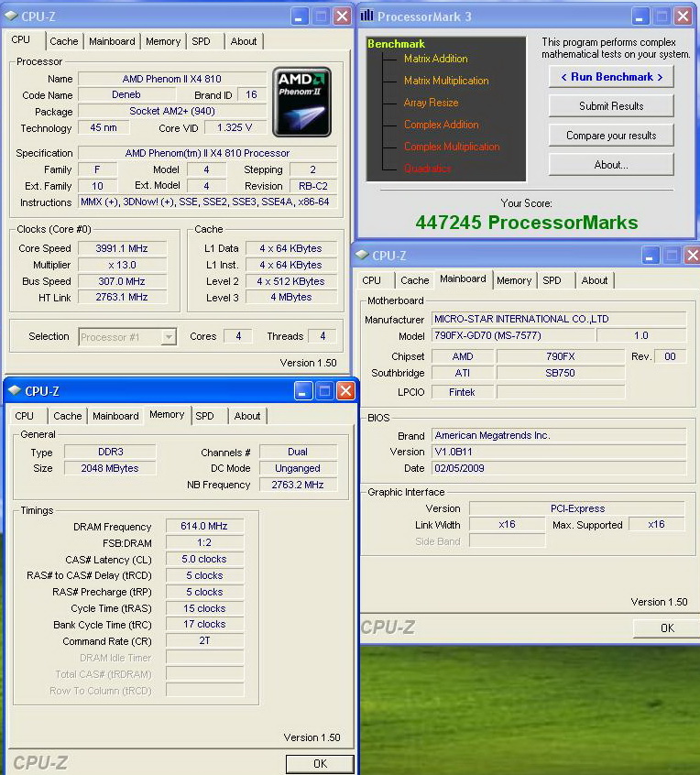Select Mainboard tab in the memory CPU-Z window

[x=115, y=416]
